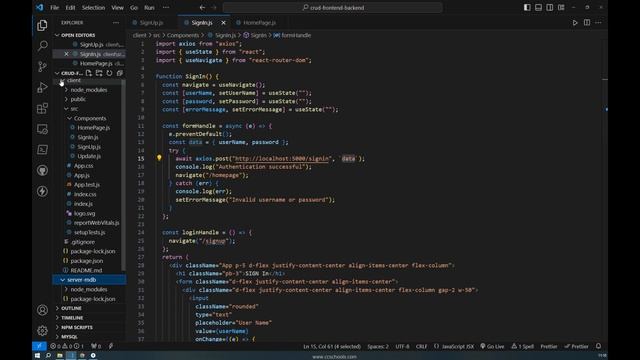Click CRLF end of line setting

coord(421,346)
